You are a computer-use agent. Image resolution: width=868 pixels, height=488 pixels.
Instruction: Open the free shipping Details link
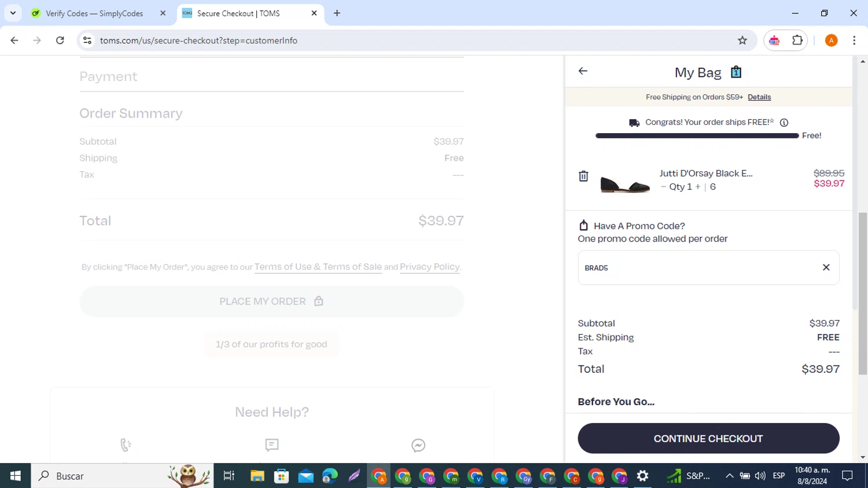759,97
